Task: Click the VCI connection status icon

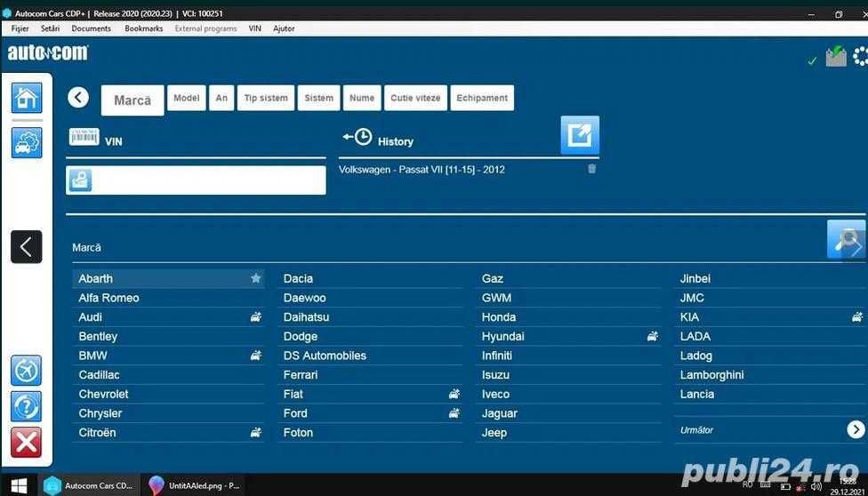Action: (836, 56)
